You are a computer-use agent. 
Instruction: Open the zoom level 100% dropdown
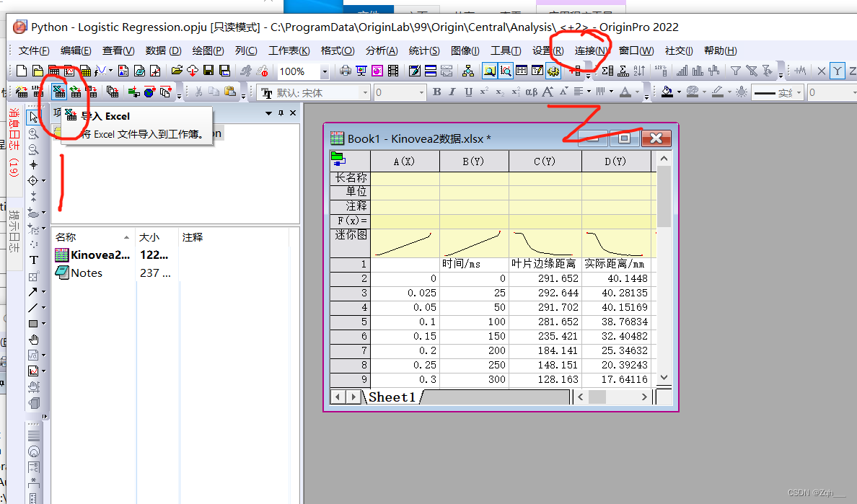(x=324, y=71)
